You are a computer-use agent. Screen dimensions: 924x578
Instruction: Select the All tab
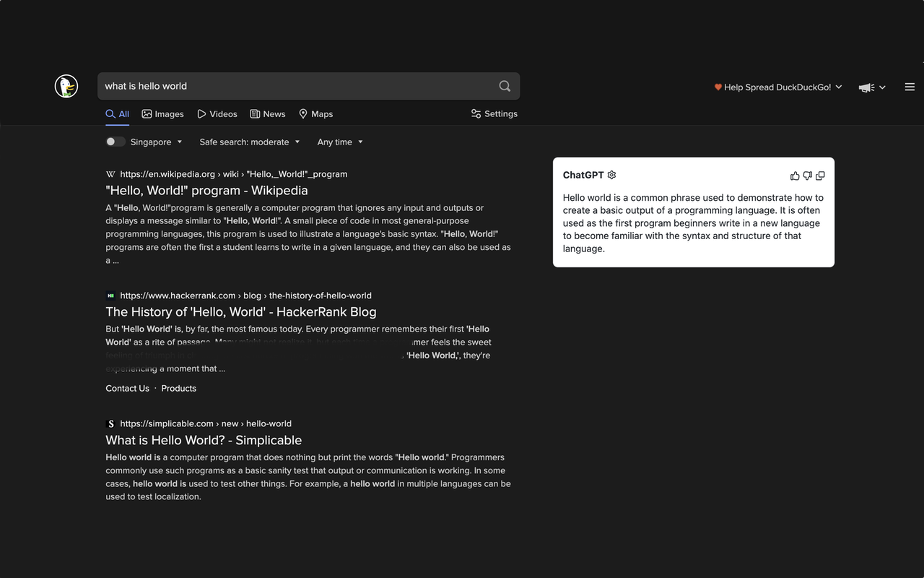(x=117, y=114)
